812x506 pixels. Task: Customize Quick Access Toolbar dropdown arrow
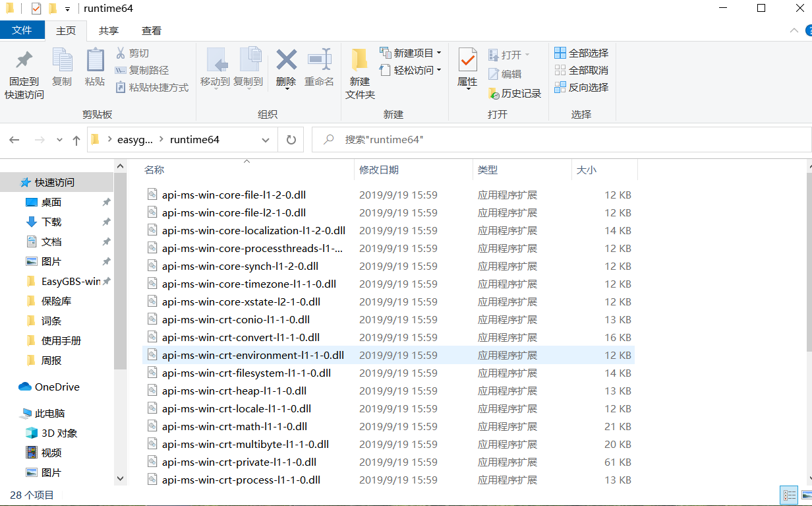pos(68,9)
